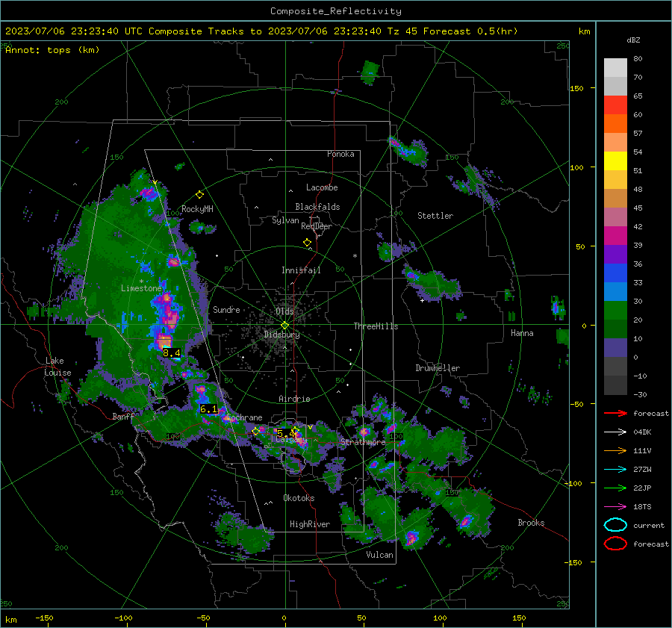Image resolution: width=672 pixels, height=628 pixels.
Task: Click the UTC Composite Tracks timestamp header
Action: (261, 31)
